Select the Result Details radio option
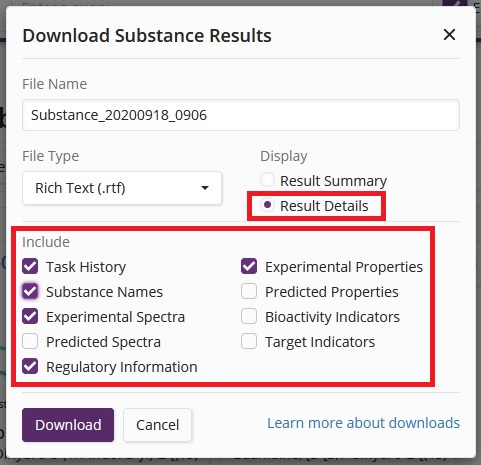481x465 pixels. [x=267, y=205]
